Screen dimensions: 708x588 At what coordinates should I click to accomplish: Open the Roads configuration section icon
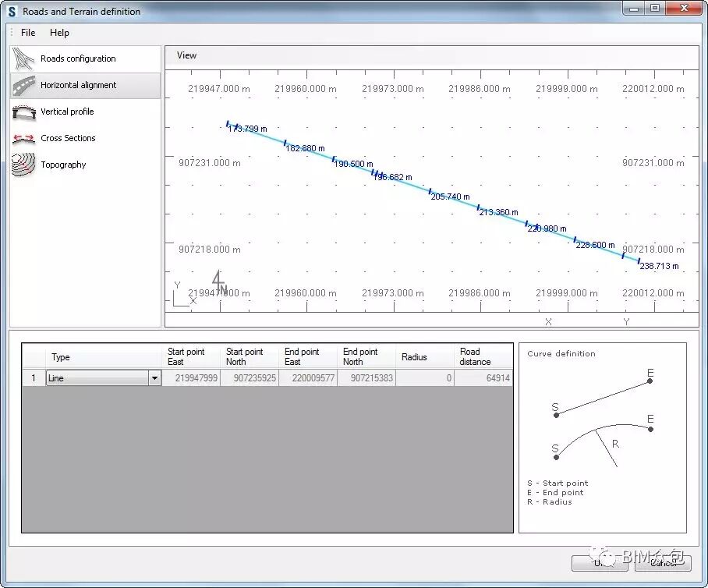tap(24, 59)
